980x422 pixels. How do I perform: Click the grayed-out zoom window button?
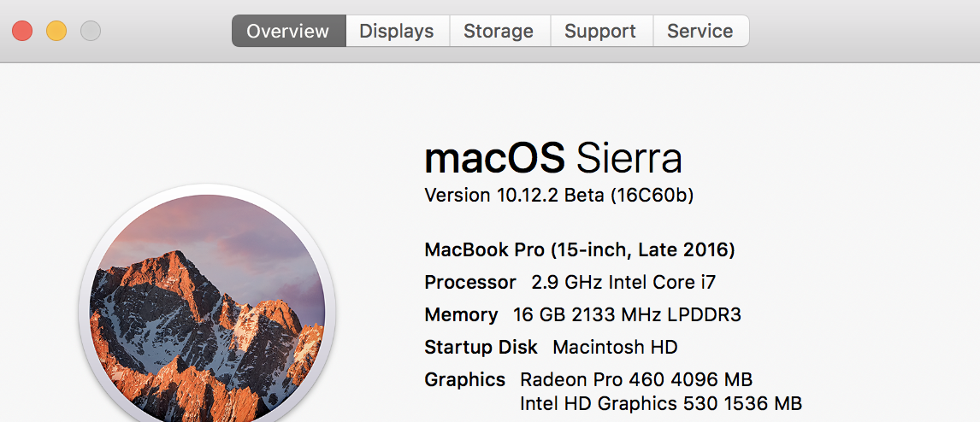pos(91,31)
